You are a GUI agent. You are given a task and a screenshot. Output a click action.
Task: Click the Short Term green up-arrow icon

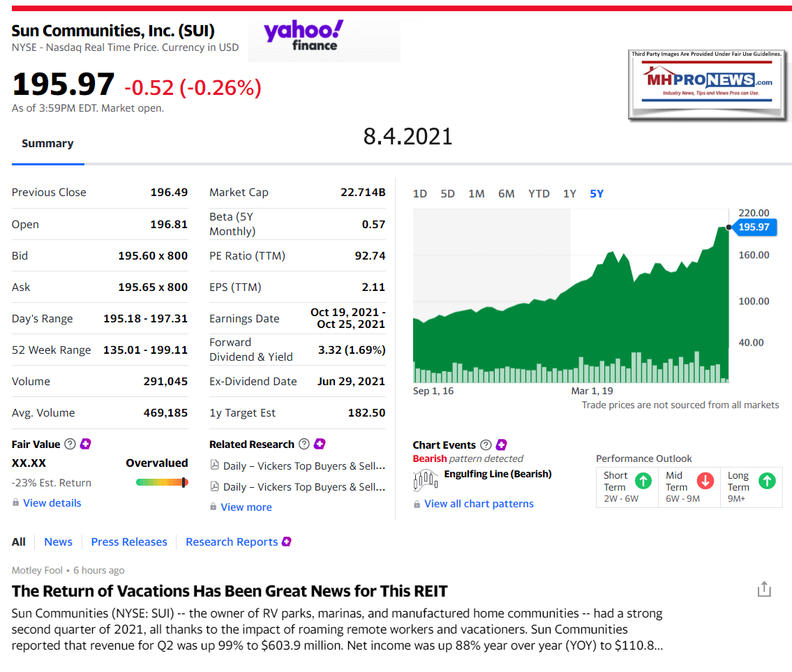point(643,480)
